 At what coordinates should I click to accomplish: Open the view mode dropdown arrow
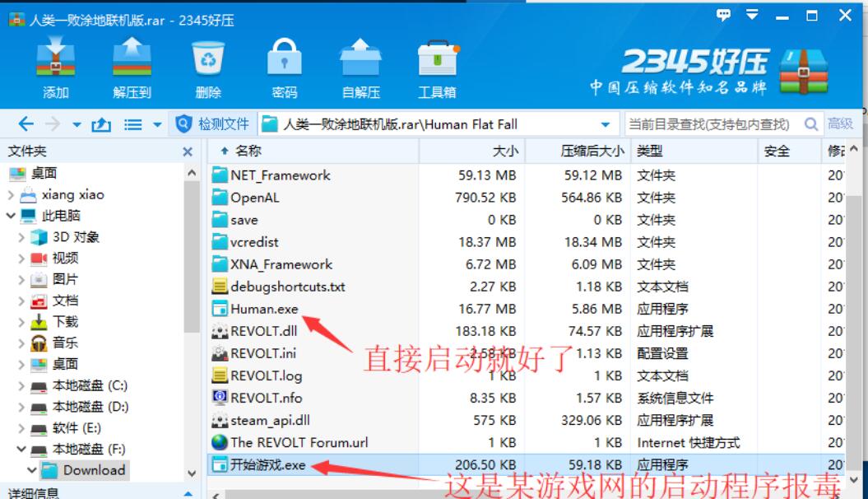157,124
